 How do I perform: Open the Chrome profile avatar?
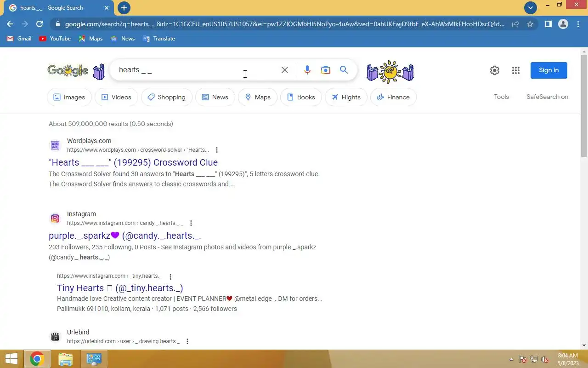pos(563,24)
